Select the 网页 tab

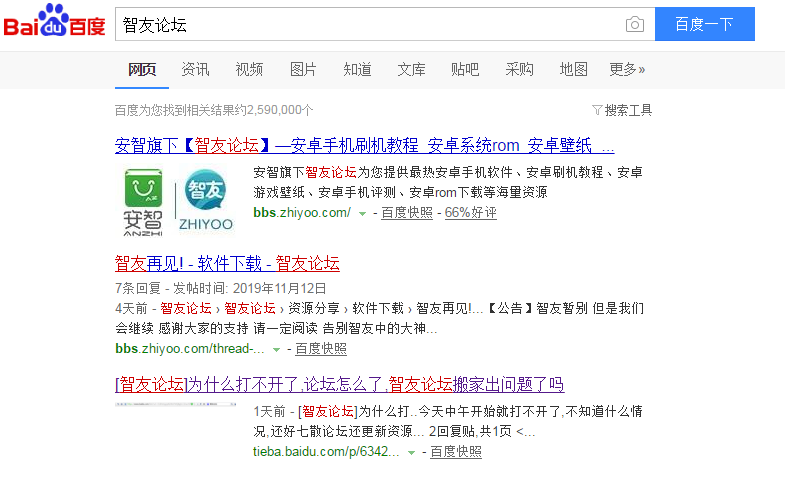[142, 69]
